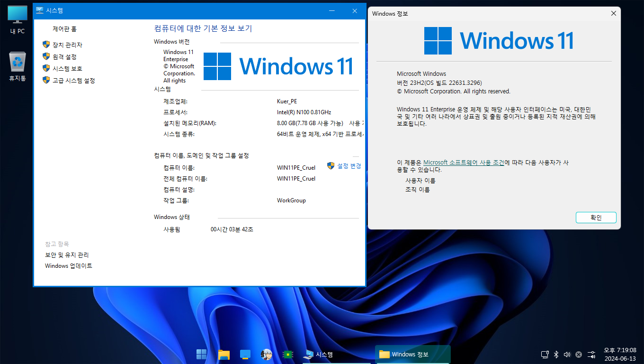
Task: Open System Protection (시스템 보호) link
Action: 67,69
